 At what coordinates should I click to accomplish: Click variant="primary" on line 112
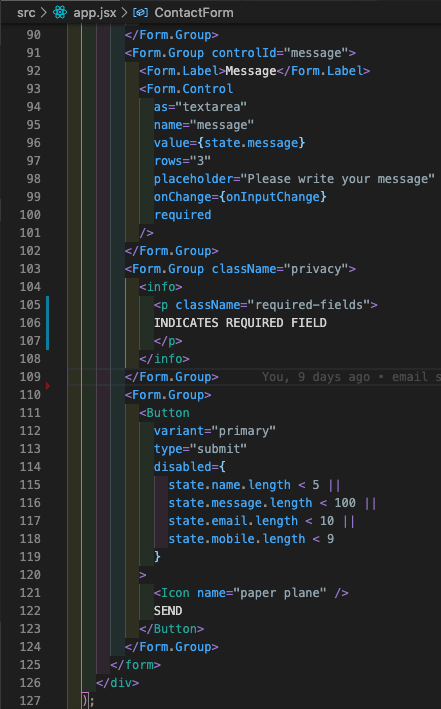point(215,431)
